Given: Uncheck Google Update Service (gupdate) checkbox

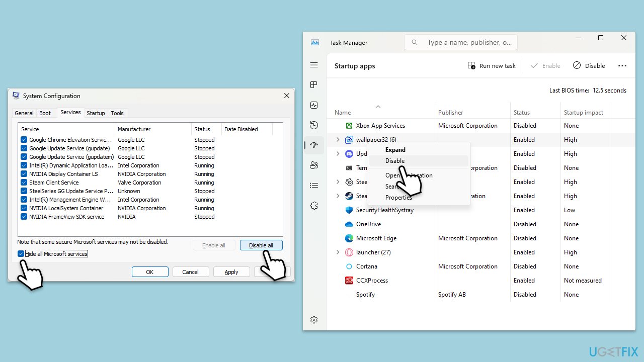Looking at the screenshot, I should click(24, 148).
